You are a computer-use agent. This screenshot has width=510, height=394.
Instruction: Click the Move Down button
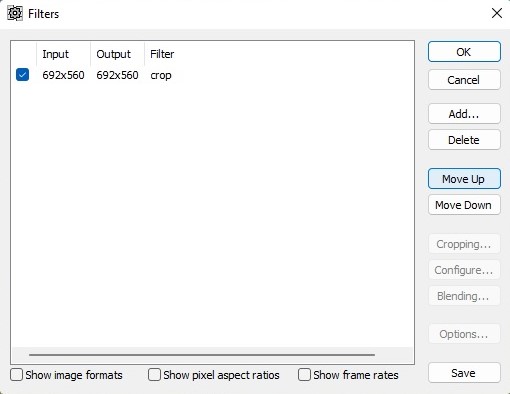point(464,205)
